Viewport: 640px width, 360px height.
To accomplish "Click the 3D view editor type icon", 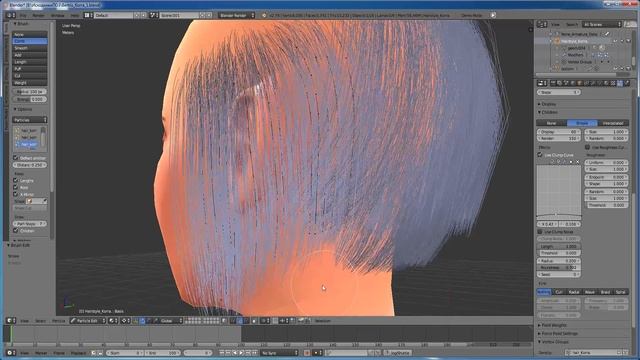I will click(11, 321).
